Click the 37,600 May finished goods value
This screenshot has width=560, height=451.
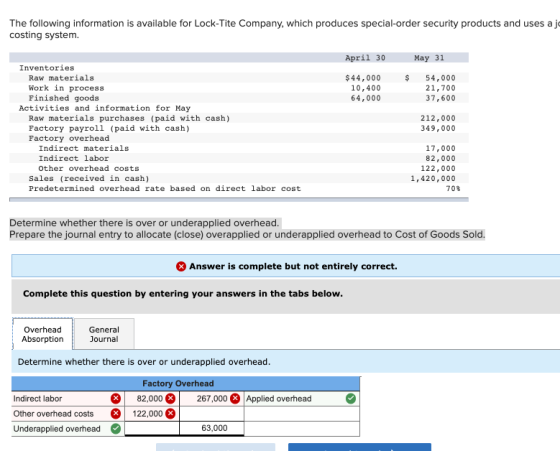click(x=440, y=98)
